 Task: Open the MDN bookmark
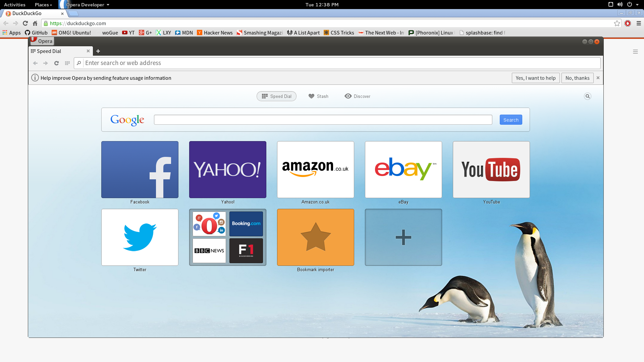pos(184,33)
